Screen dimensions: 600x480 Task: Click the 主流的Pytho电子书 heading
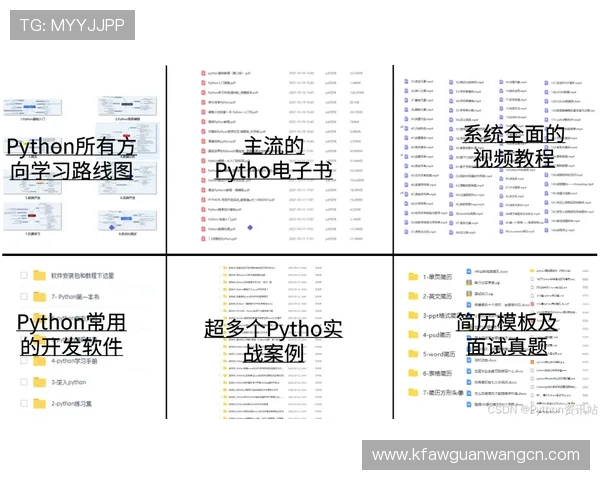[x=274, y=158]
